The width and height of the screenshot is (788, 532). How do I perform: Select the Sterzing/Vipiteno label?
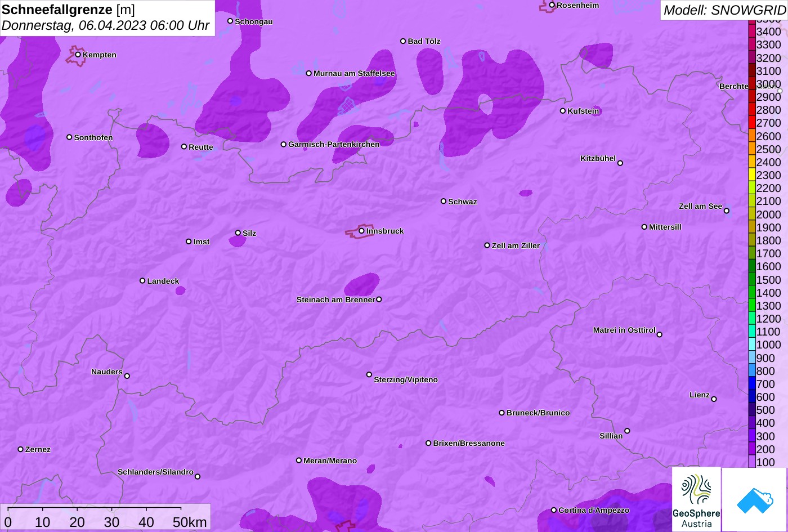[406, 379]
